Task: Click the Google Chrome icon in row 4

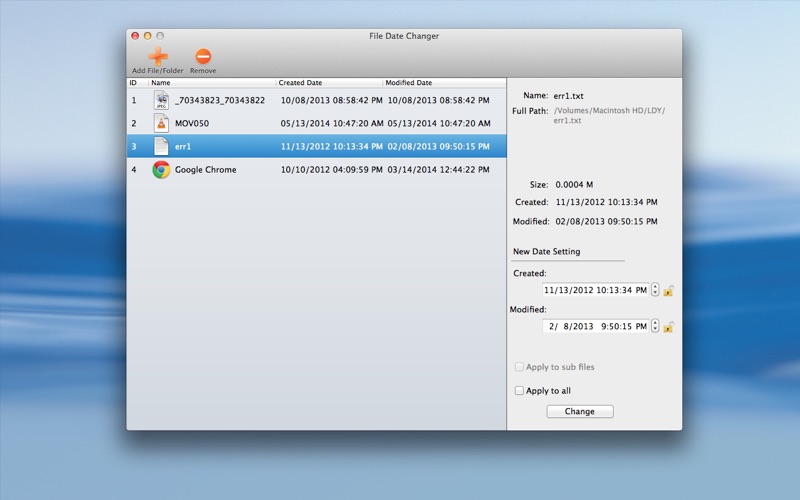Action: pyautogui.click(x=161, y=169)
